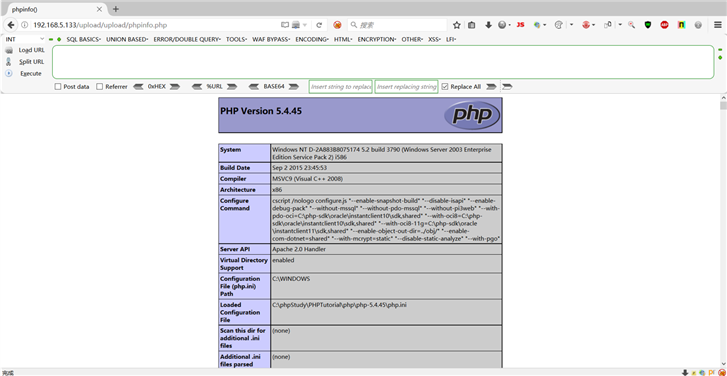Viewport: 727px width, 376px height.
Task: Open the Adblock Plus ABP icon
Action: (664, 25)
